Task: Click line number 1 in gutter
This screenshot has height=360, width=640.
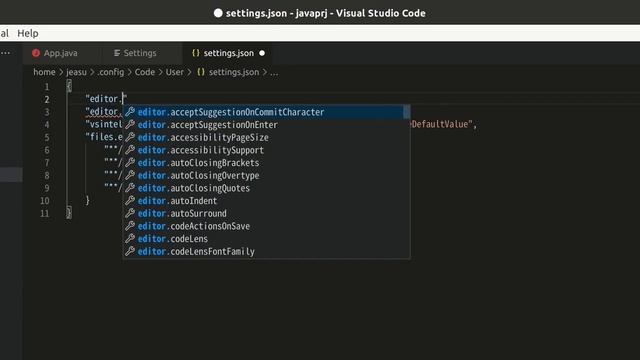Action: [47, 87]
